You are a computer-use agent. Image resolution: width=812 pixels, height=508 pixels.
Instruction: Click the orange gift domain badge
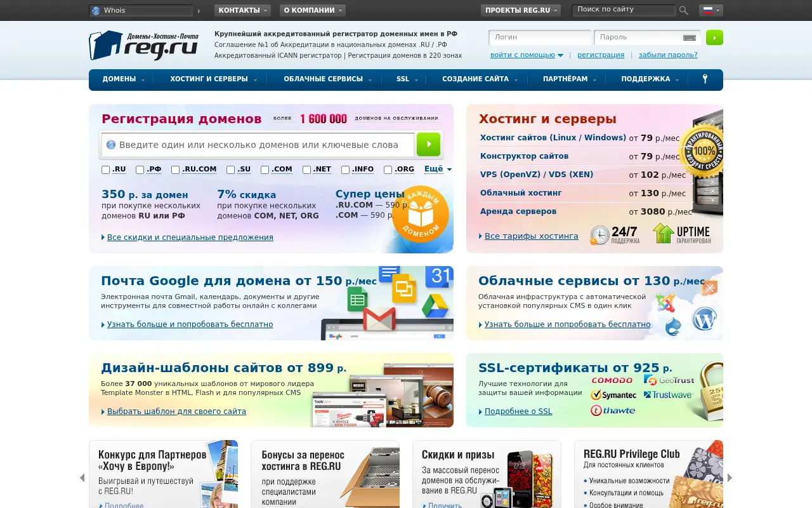click(421, 214)
